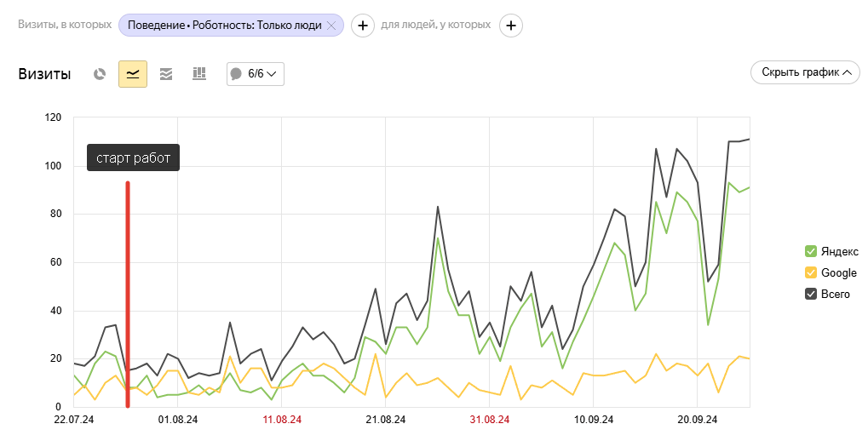The image size is (868, 441).
Task: Click the Google legend label
Action: tap(838, 273)
